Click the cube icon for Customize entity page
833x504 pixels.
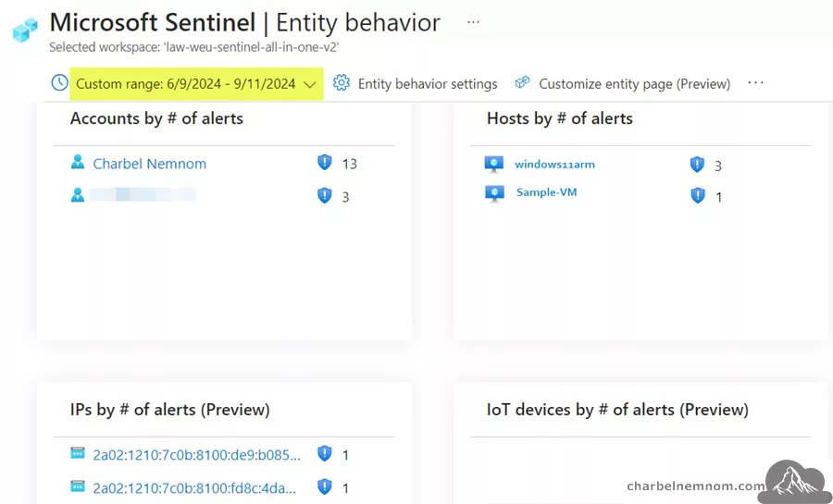(x=523, y=82)
